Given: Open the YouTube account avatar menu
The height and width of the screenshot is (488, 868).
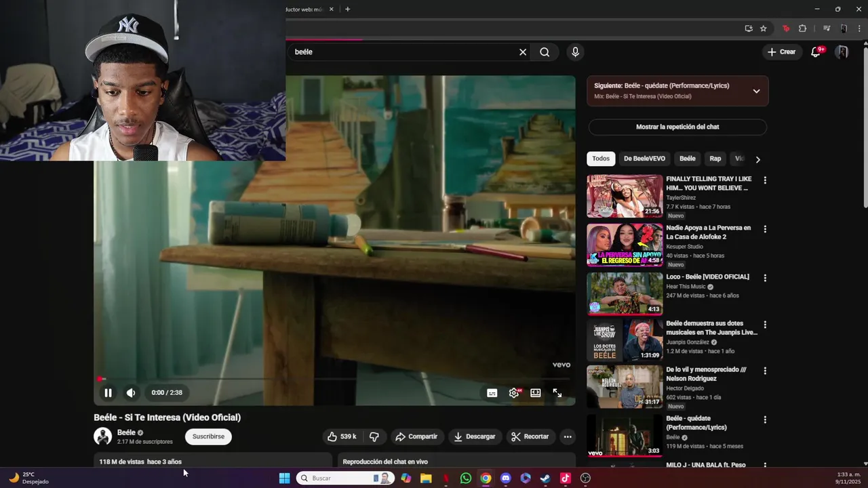Looking at the screenshot, I should tap(842, 52).
